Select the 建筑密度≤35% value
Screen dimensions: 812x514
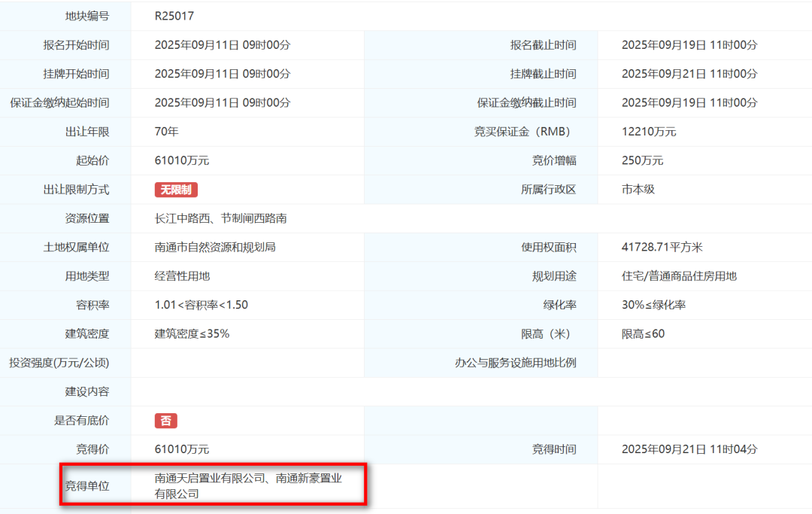[x=192, y=334]
